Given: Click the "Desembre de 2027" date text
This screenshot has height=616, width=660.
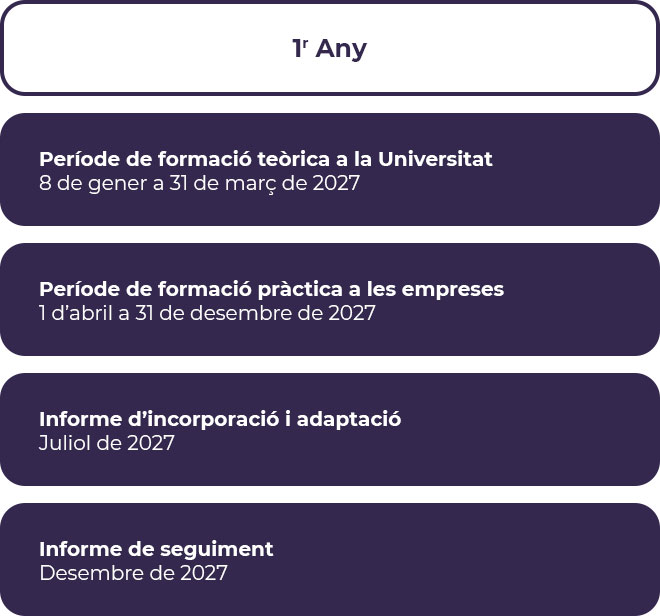Looking at the screenshot, I should (x=133, y=573).
